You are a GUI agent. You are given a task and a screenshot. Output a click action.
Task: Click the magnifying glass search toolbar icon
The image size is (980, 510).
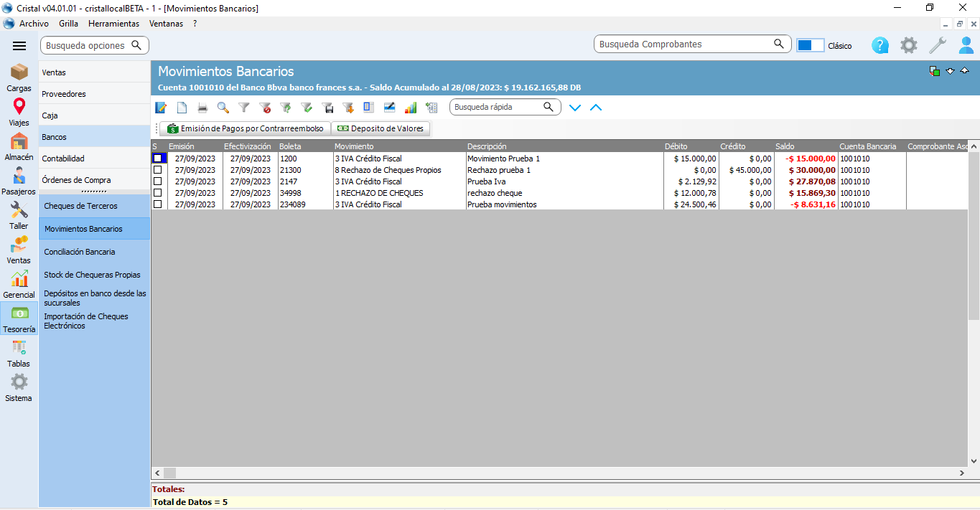223,108
